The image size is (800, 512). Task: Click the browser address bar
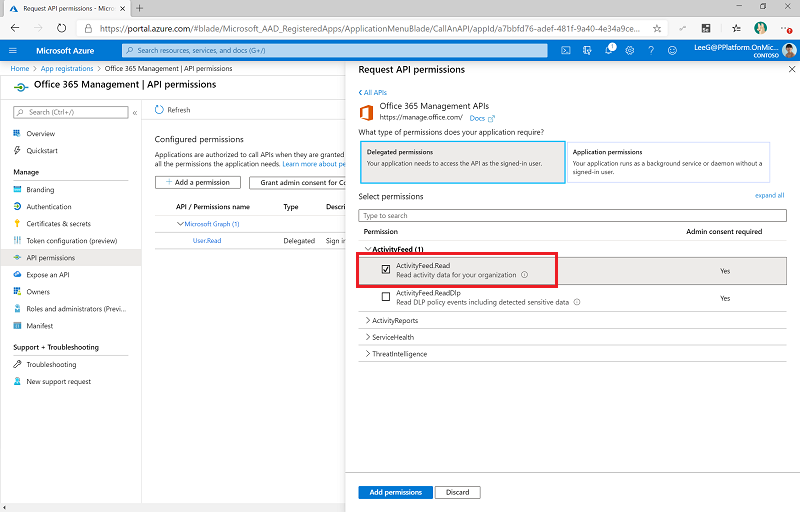[x=369, y=29]
